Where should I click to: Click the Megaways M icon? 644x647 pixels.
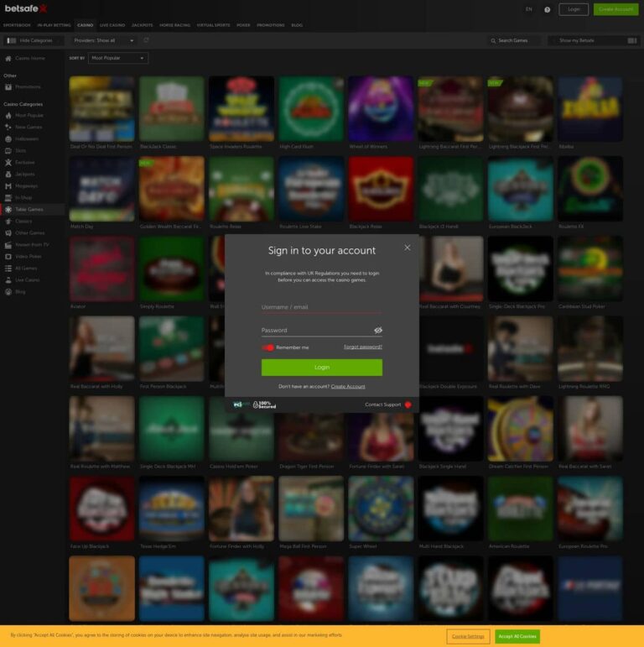coord(8,186)
